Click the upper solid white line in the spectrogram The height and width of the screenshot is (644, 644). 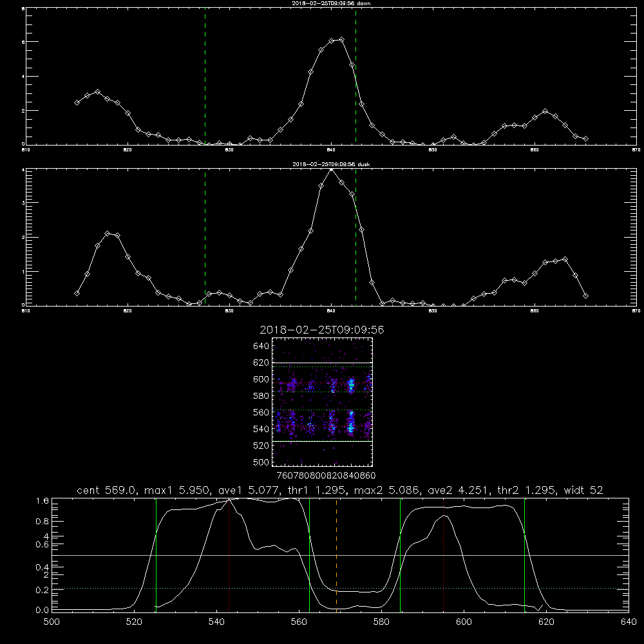(x=322, y=363)
